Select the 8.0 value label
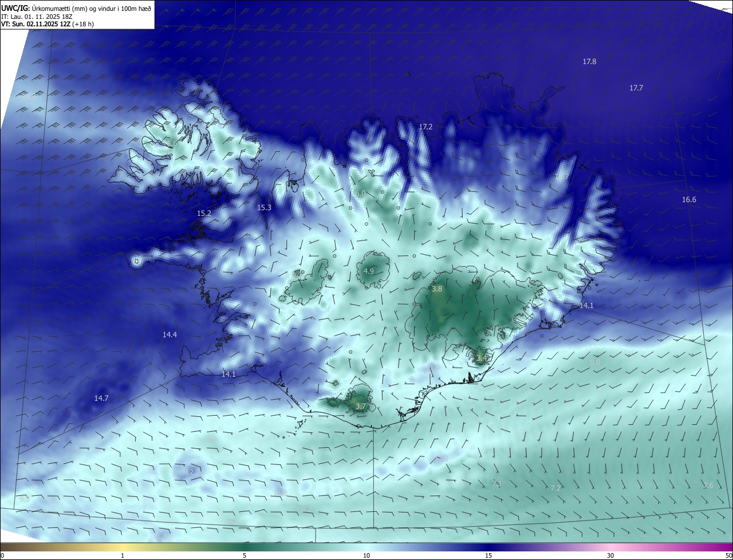 pyautogui.click(x=595, y=362)
